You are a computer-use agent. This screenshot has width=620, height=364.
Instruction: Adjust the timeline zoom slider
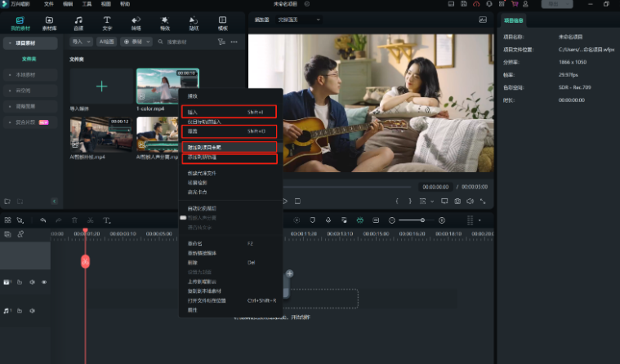tap(422, 220)
